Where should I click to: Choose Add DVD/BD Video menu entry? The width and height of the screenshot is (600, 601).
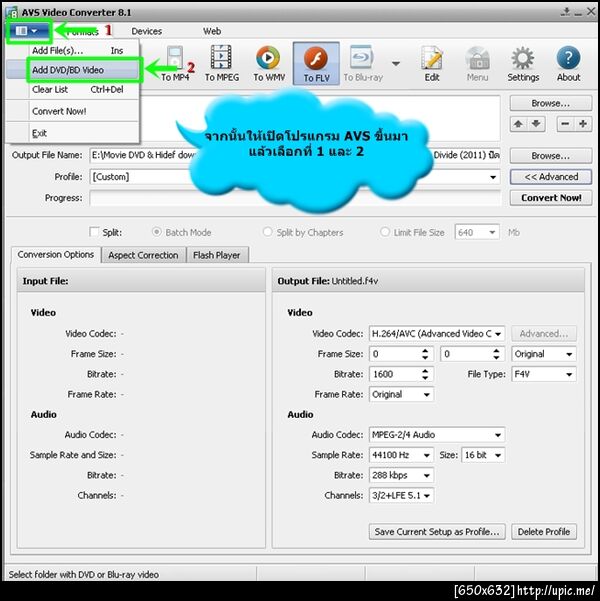tap(73, 70)
